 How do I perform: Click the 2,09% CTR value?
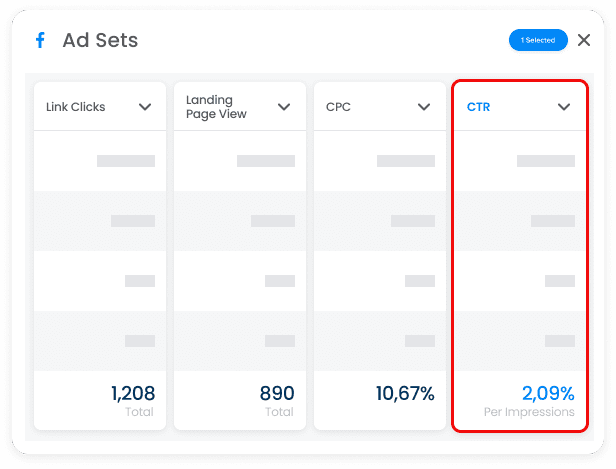548,393
